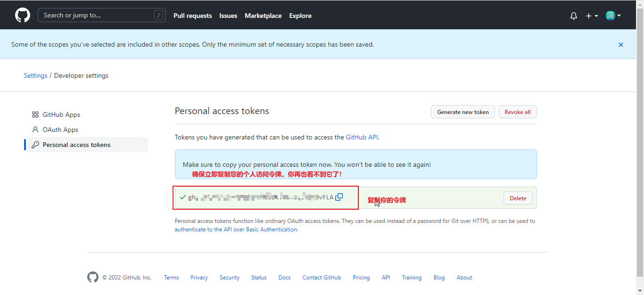The width and height of the screenshot is (644, 295).
Task: Open Security footer link
Action: (230, 278)
